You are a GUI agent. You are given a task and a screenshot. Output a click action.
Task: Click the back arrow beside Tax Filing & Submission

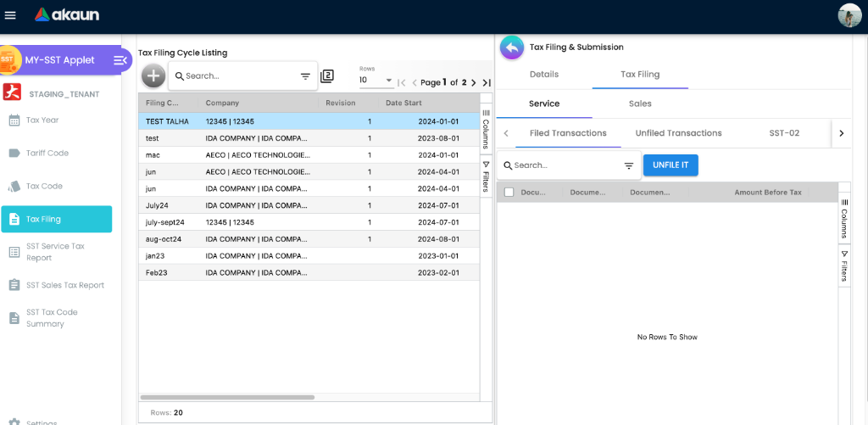(511, 48)
